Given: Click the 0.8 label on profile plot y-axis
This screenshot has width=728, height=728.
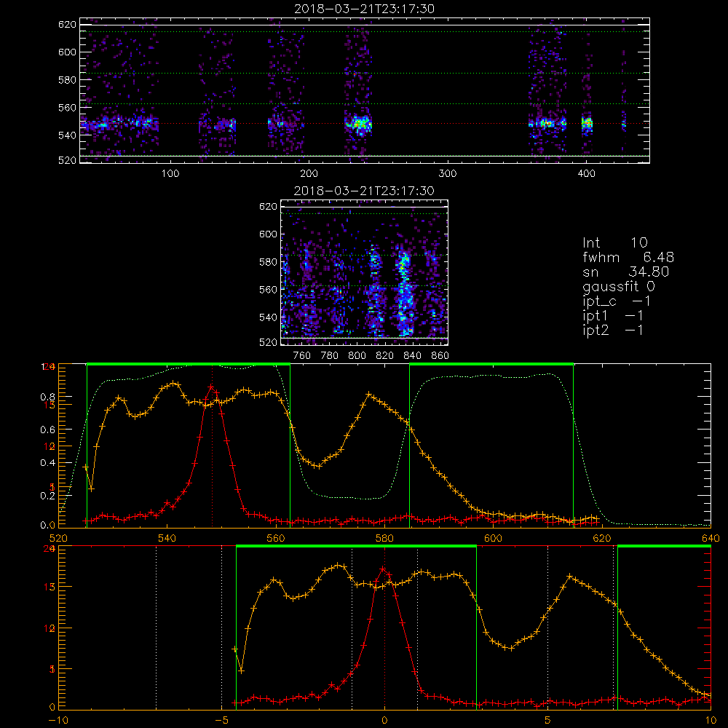Looking at the screenshot, I should [48, 397].
